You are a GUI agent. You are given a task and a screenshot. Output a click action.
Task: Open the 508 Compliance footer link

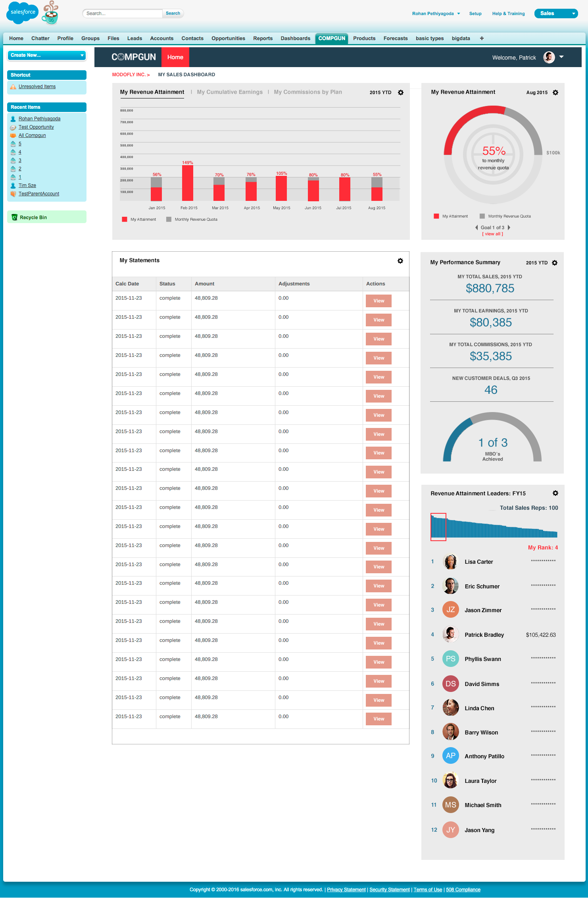(x=463, y=890)
